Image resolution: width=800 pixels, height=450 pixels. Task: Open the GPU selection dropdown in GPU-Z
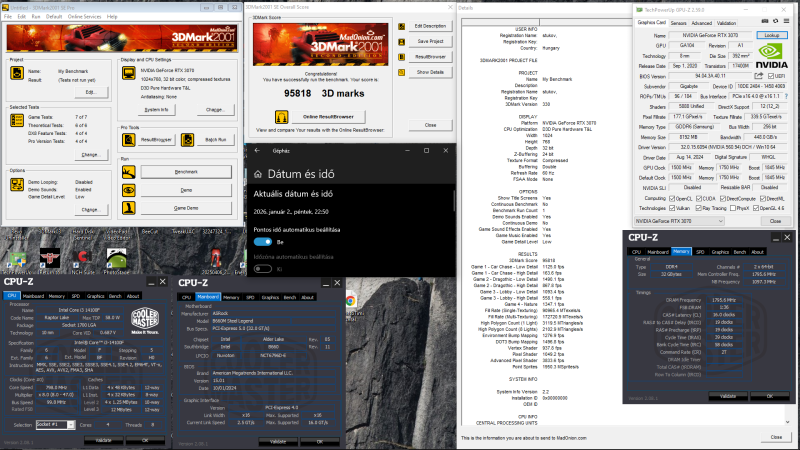pos(679,221)
